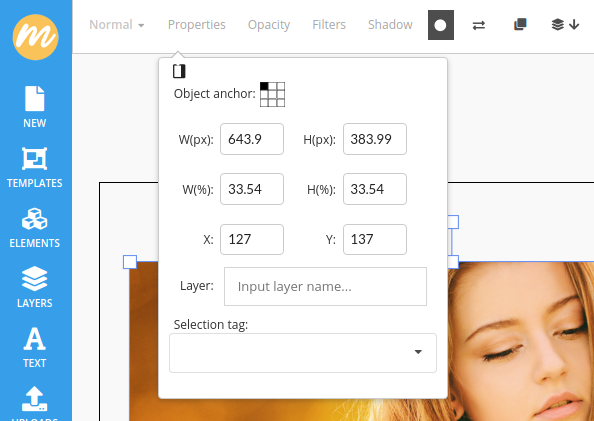Click the H(px) field showing 383.99
The image size is (594, 421).
point(375,139)
